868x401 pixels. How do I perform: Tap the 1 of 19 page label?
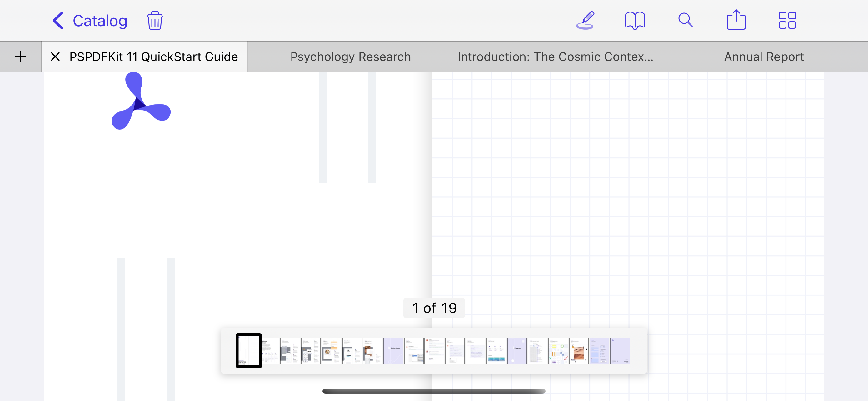click(x=434, y=307)
